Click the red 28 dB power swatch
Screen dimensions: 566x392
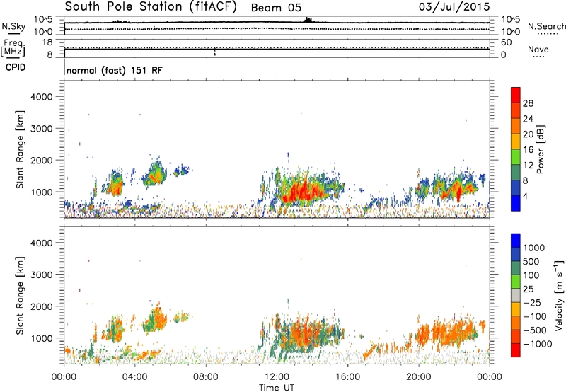click(x=516, y=96)
